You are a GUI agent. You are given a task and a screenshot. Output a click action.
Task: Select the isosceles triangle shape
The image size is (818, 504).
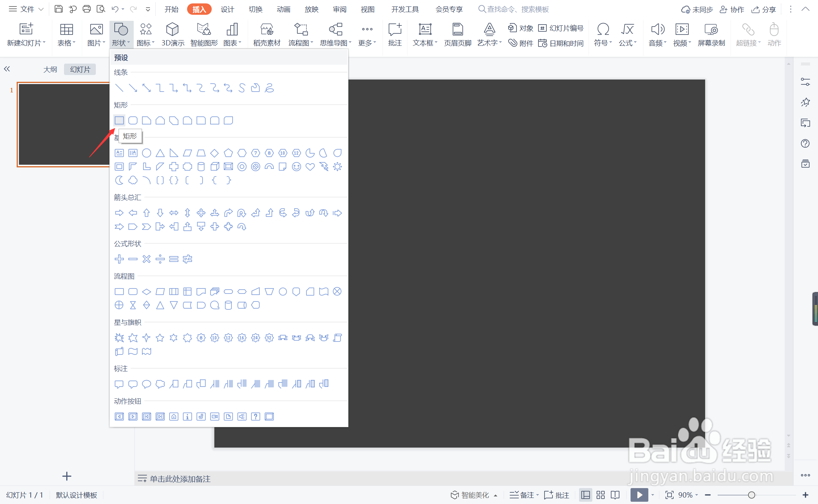160,153
